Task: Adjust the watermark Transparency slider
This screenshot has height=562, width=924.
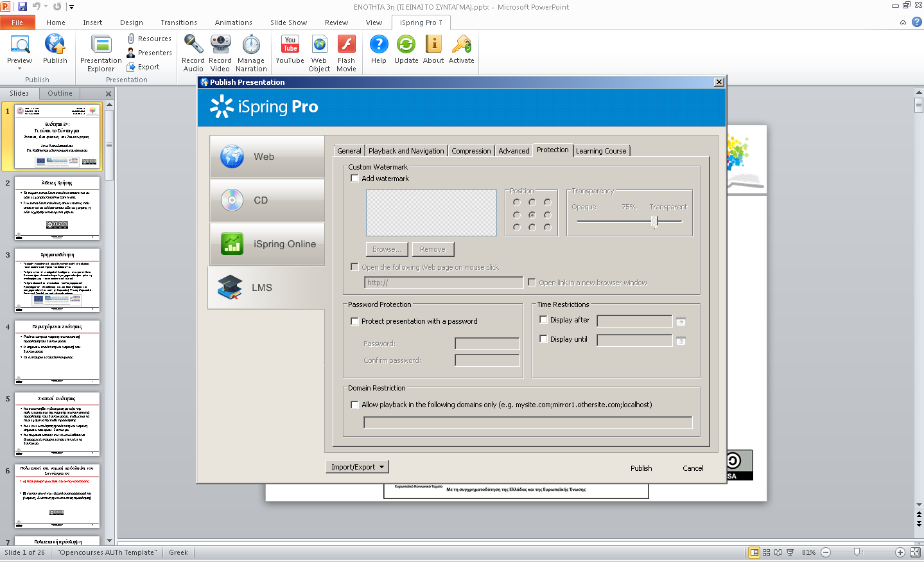Action: tap(655, 222)
